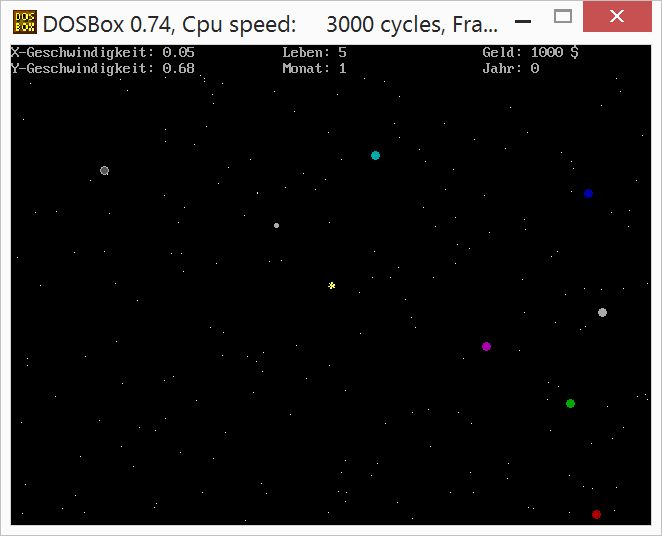Viewport: 662px width, 536px height.
Task: Click the Y-Geschwindigkeit speed readout
Action: 102,68
